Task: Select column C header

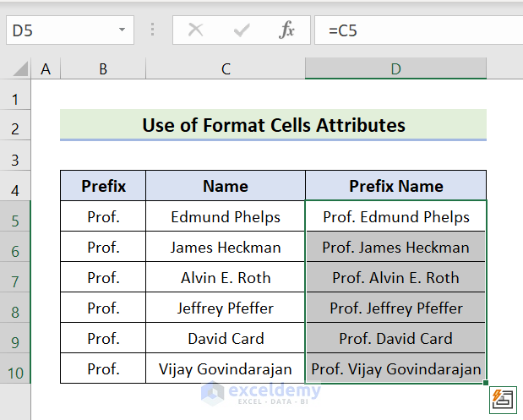Action: coord(226,69)
